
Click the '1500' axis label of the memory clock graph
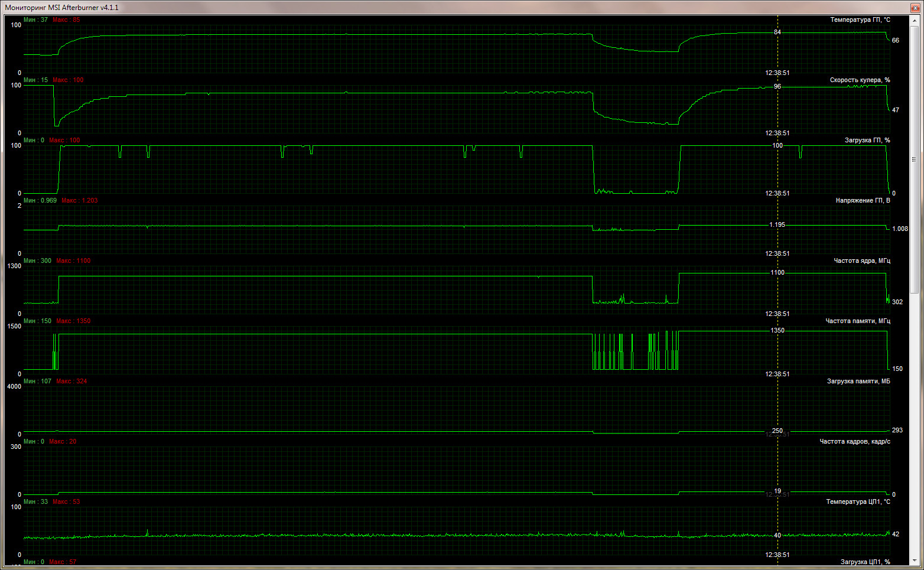[14, 327]
